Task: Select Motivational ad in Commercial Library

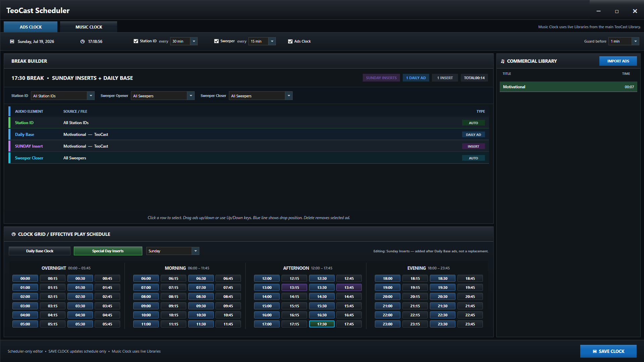Action: coord(568,87)
